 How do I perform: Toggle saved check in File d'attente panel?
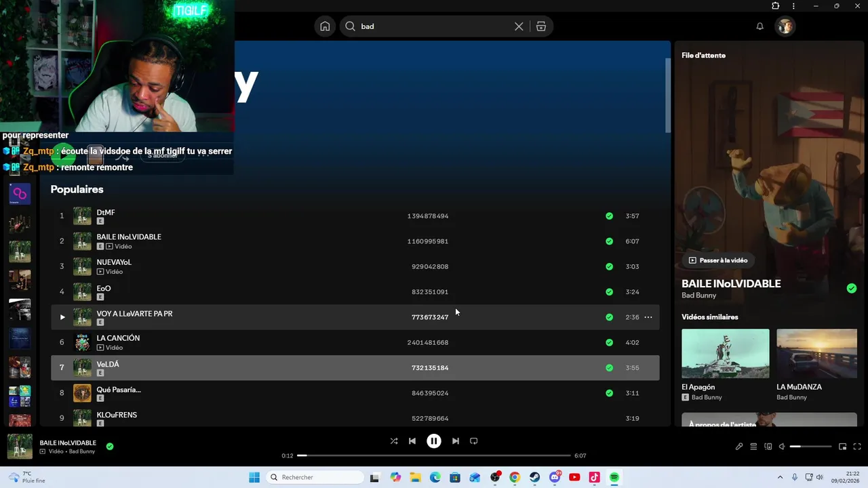click(x=852, y=289)
